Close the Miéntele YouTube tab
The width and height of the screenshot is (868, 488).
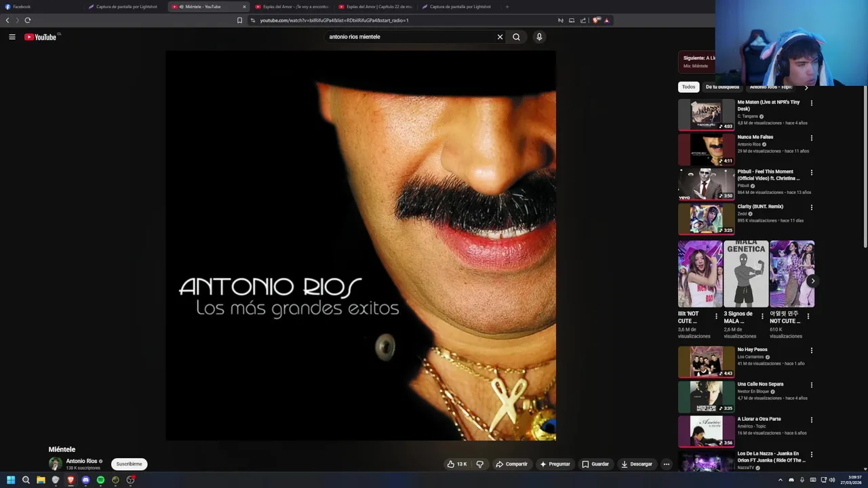click(x=244, y=7)
